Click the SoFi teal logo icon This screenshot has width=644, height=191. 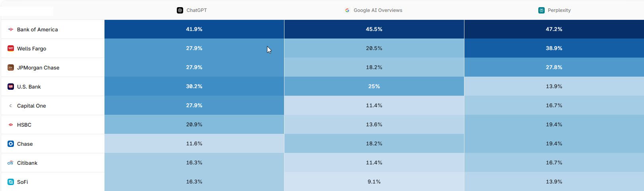11,182
